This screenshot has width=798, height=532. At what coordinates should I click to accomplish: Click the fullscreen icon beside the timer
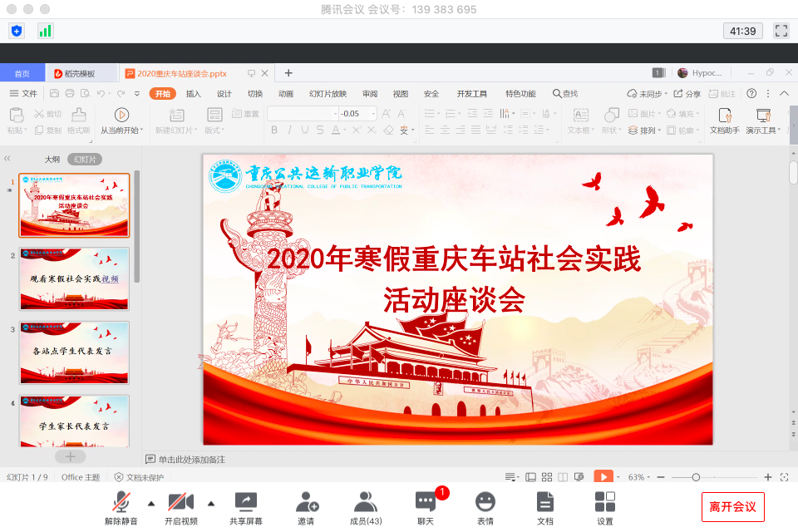click(781, 31)
